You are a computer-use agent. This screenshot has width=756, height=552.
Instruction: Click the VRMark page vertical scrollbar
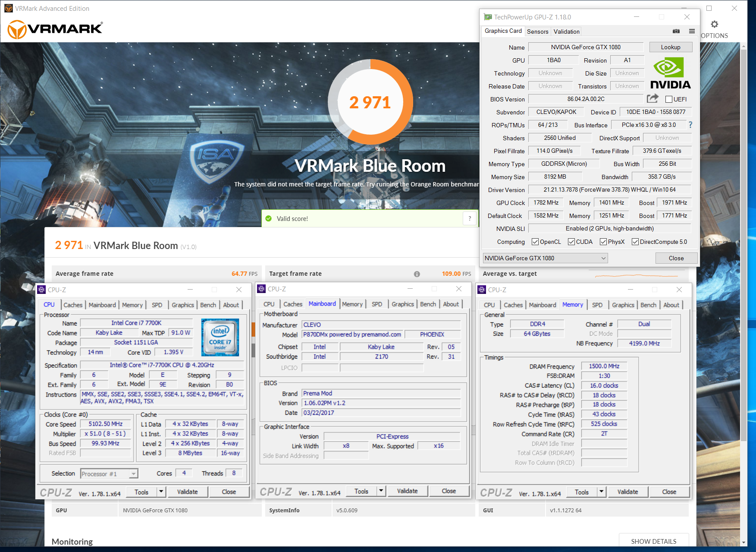(743, 259)
